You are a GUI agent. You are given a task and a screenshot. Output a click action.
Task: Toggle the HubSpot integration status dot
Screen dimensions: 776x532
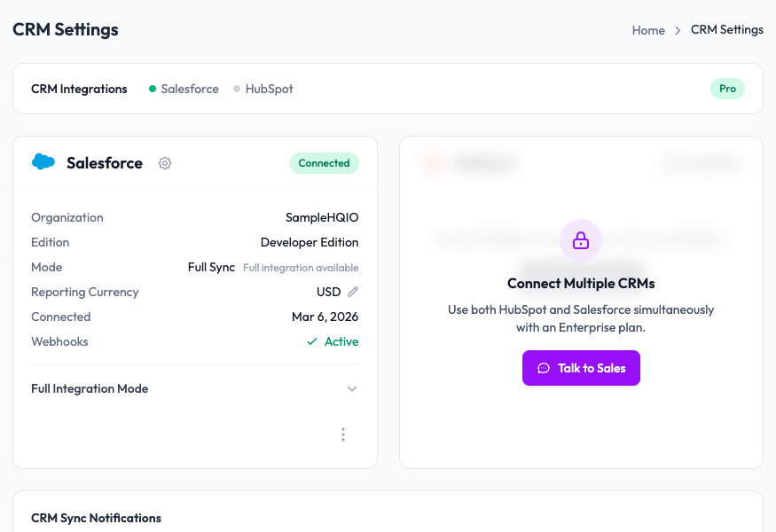tap(236, 89)
